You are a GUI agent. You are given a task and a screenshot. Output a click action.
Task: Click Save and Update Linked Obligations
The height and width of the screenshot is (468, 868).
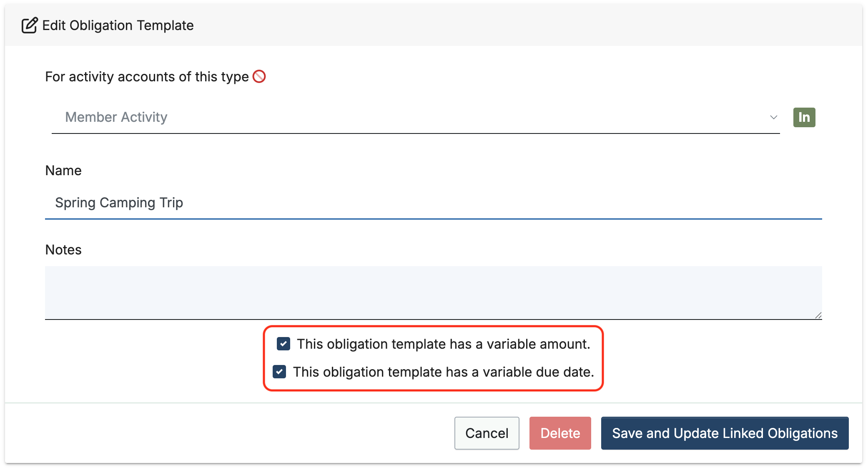[724, 433]
